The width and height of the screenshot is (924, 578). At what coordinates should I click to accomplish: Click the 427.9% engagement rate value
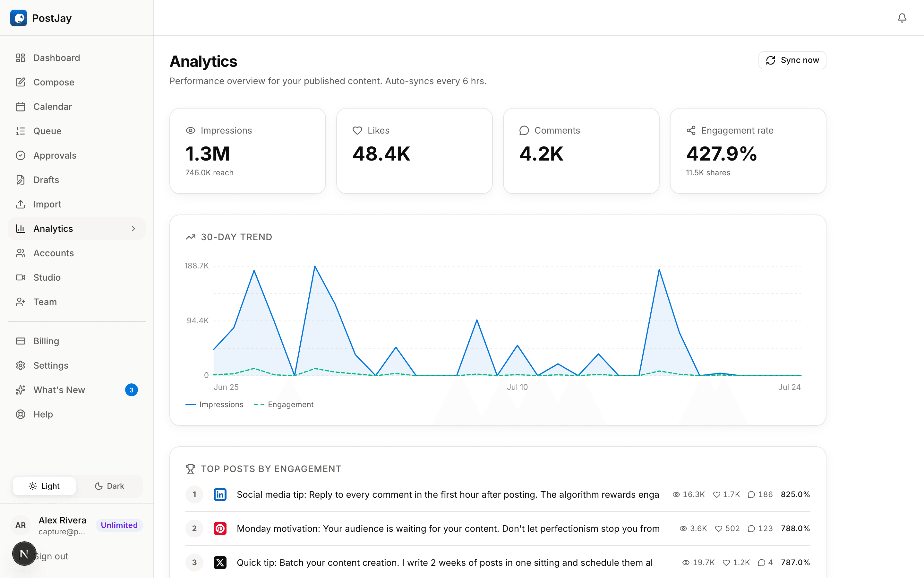click(722, 154)
